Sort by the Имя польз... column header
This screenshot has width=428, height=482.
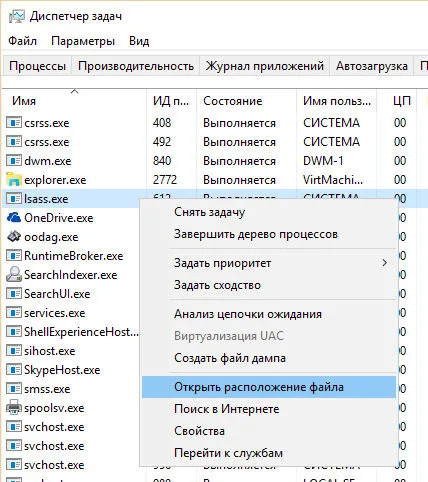pos(337,101)
